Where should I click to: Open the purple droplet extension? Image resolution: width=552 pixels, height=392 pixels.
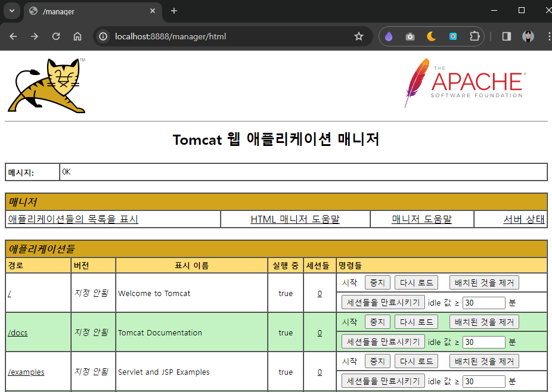389,36
